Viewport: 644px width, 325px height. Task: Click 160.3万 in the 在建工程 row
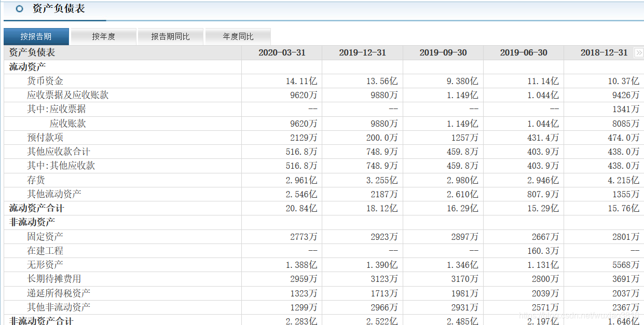[x=543, y=251]
